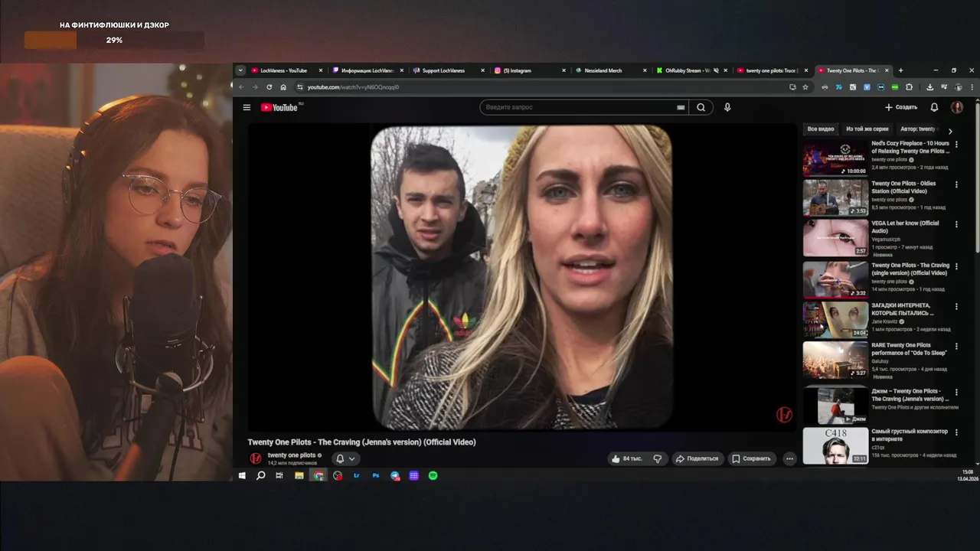Open Windows taskbar search
The height and width of the screenshot is (551, 980).
(x=260, y=475)
